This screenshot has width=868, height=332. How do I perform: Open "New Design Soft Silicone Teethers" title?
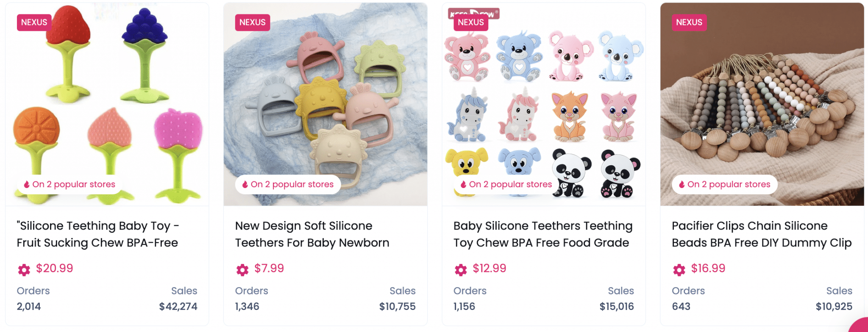pyautogui.click(x=312, y=234)
